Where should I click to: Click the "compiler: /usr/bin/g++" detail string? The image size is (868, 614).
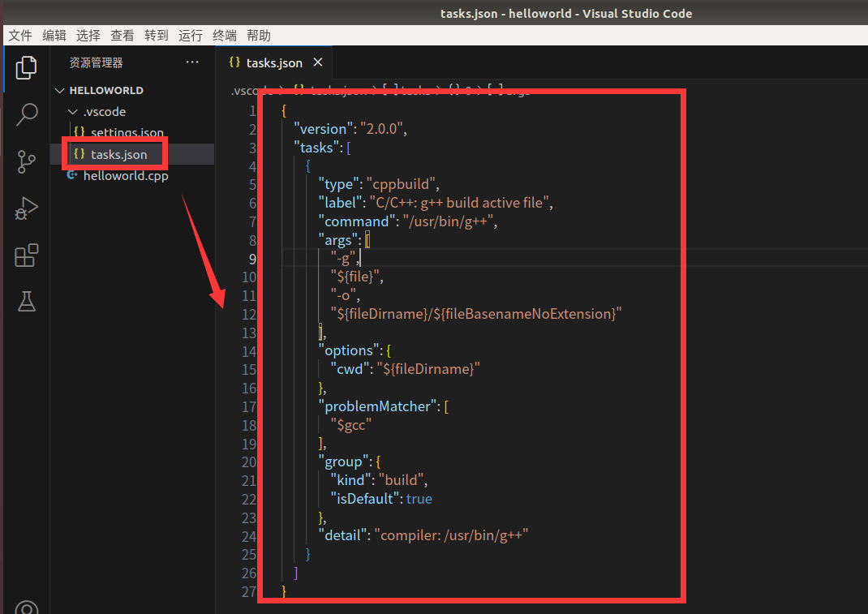coord(451,535)
